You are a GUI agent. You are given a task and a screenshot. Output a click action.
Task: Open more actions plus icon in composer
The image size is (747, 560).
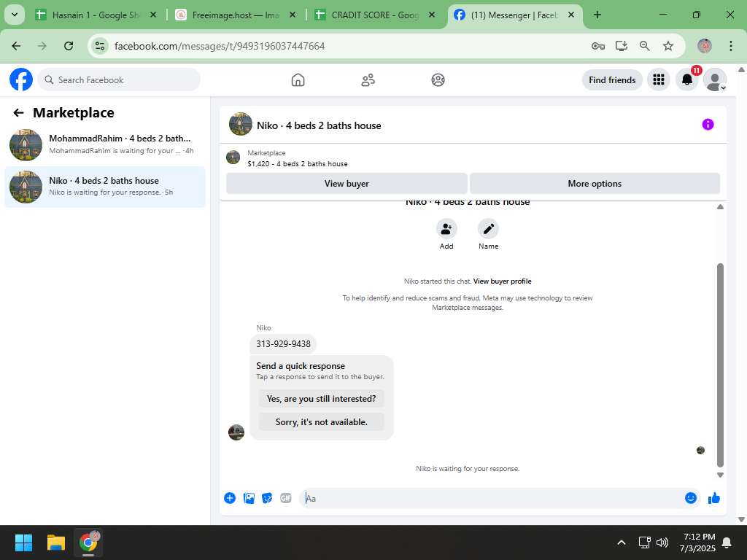230,498
